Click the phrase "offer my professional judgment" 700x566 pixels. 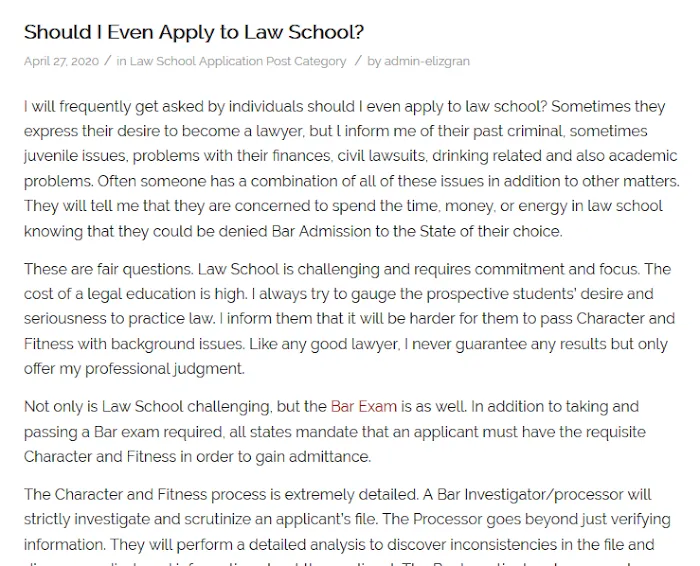click(133, 369)
